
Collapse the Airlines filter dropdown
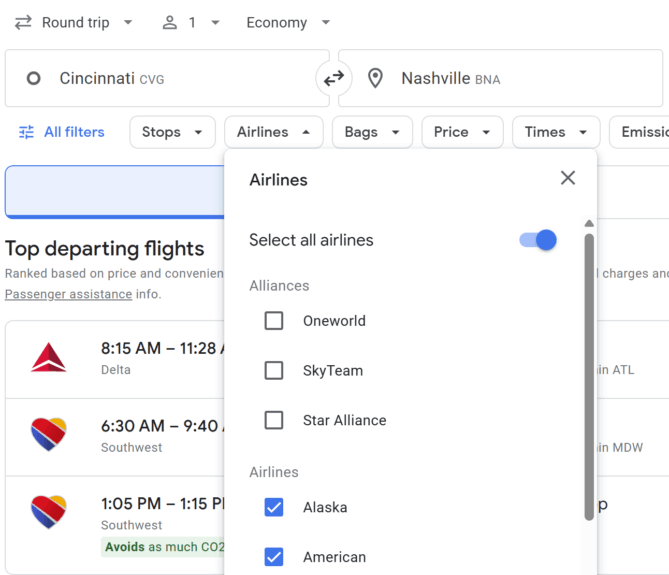273,132
